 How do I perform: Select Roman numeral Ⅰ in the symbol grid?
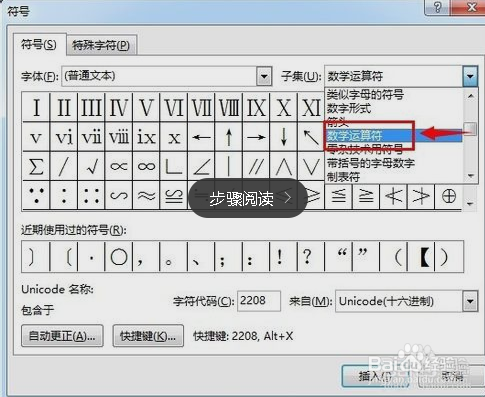pyautogui.click(x=36, y=107)
